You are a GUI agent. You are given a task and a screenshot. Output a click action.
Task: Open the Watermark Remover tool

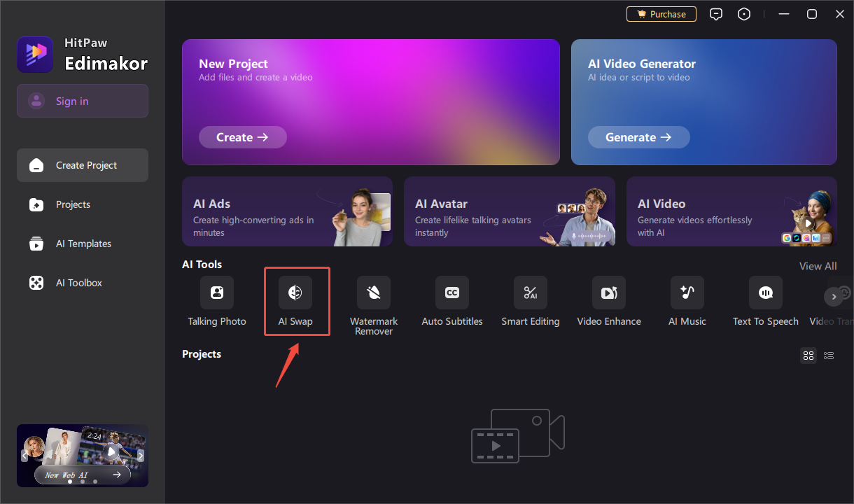click(374, 306)
